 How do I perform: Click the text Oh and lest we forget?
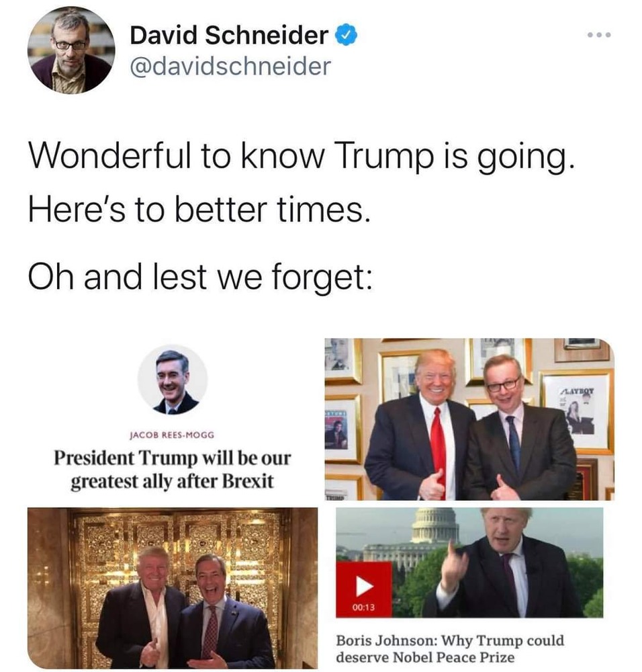pos(200,277)
